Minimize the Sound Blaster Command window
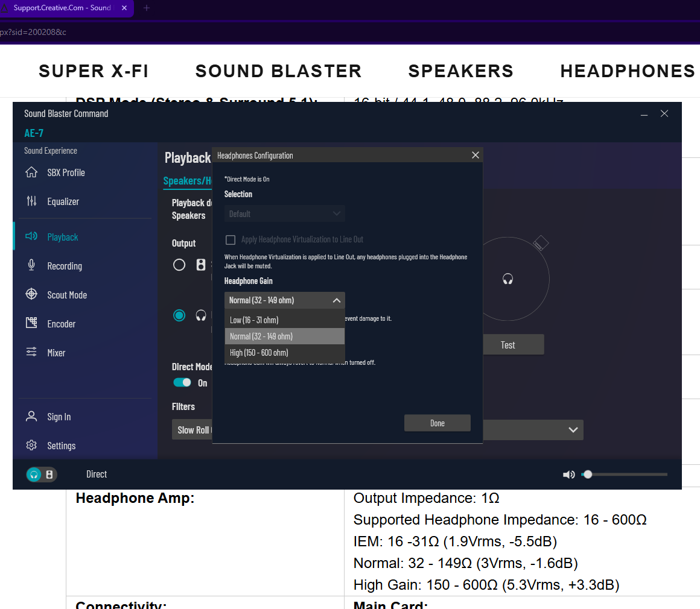 [x=644, y=115]
